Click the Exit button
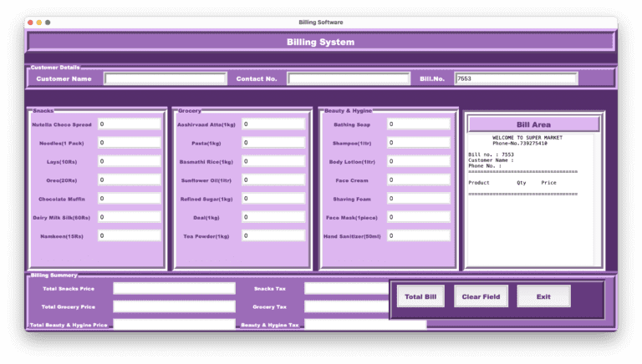The width and height of the screenshot is (642, 364). click(543, 296)
